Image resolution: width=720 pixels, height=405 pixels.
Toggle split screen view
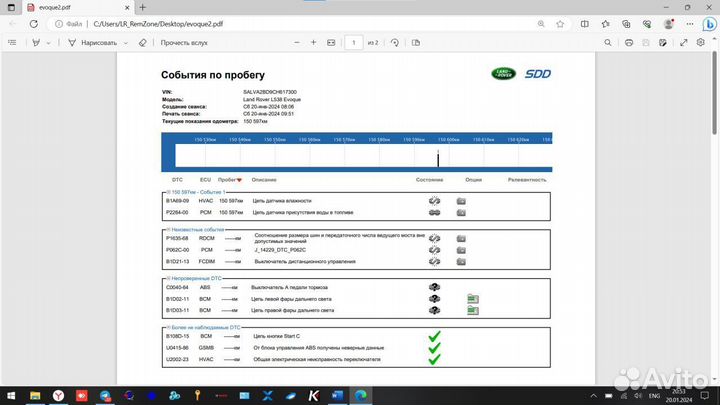(x=585, y=24)
